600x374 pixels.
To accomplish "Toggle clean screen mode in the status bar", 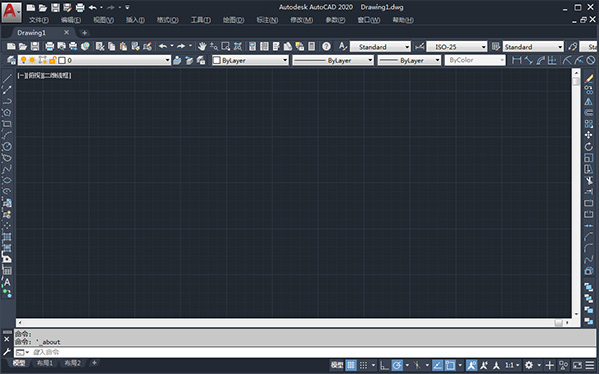I will [577, 365].
